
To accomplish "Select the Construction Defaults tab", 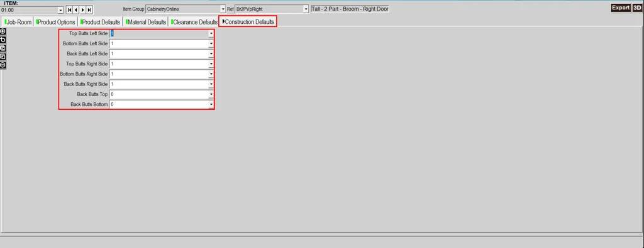I will 248,22.
